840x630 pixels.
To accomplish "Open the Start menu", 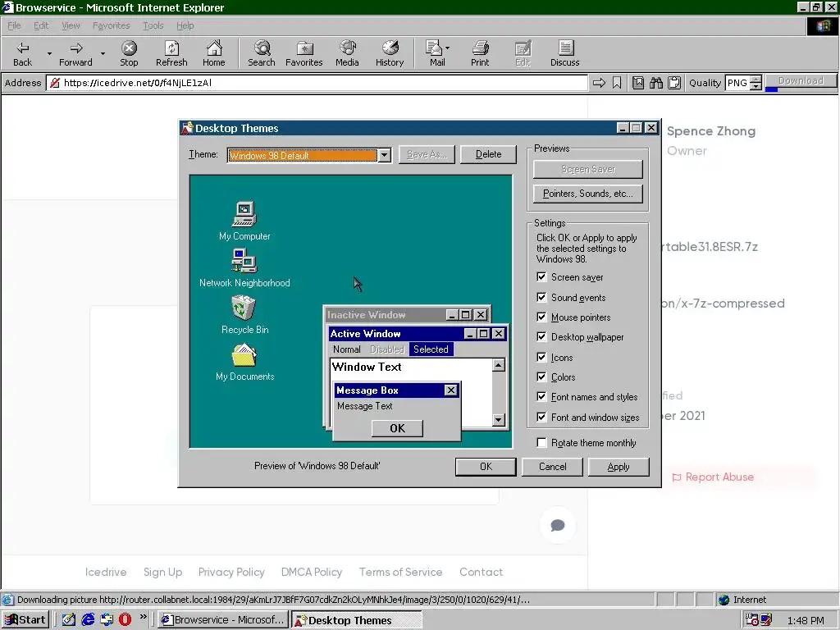I will click(x=25, y=620).
